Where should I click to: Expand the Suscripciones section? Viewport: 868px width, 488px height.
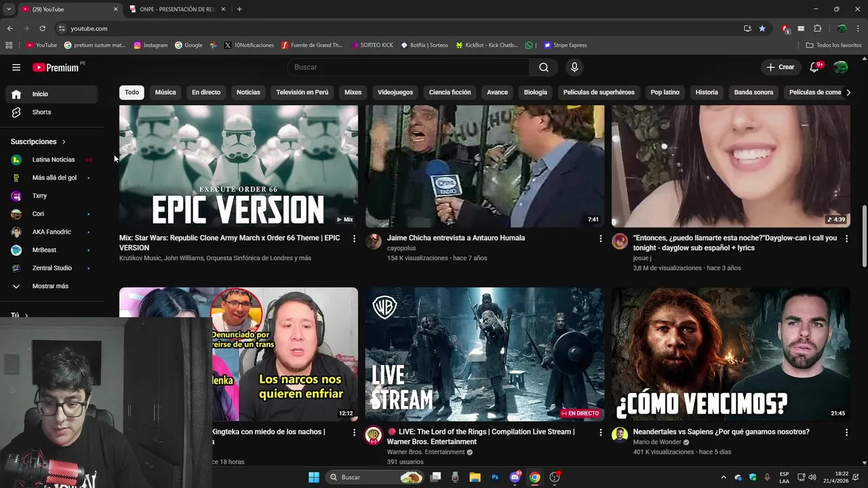point(38,142)
